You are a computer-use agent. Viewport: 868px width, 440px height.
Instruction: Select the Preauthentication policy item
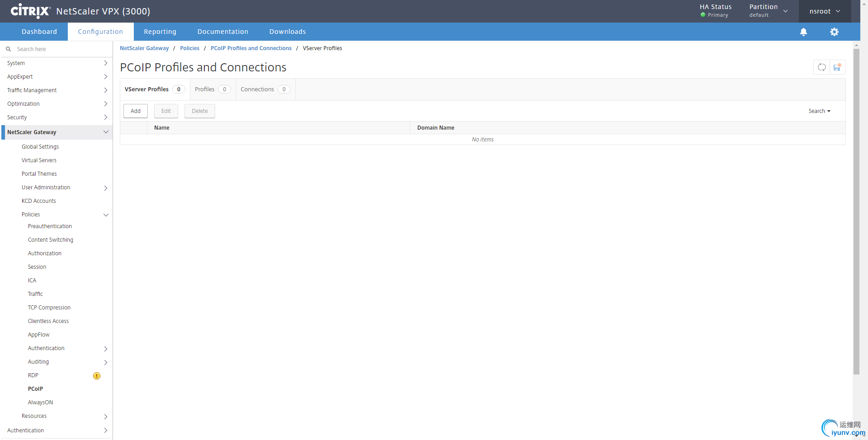click(50, 226)
